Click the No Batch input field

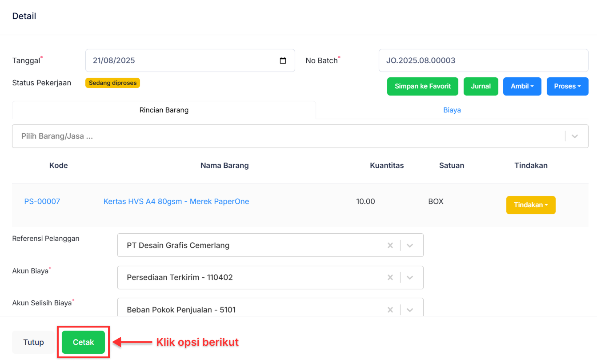tap(483, 60)
